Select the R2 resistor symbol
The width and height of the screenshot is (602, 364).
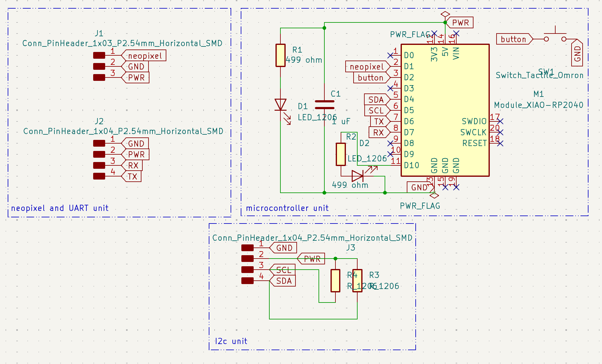(x=341, y=155)
